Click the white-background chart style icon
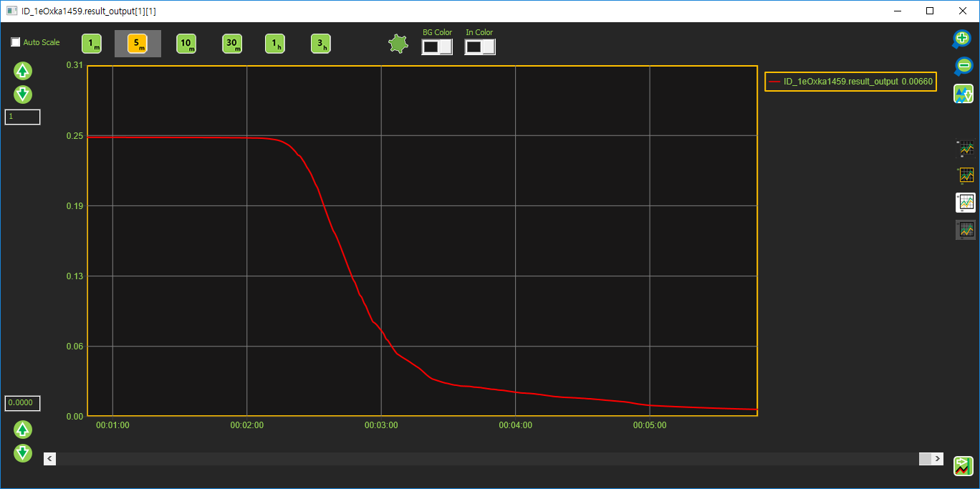The height and width of the screenshot is (489, 980). point(966,202)
